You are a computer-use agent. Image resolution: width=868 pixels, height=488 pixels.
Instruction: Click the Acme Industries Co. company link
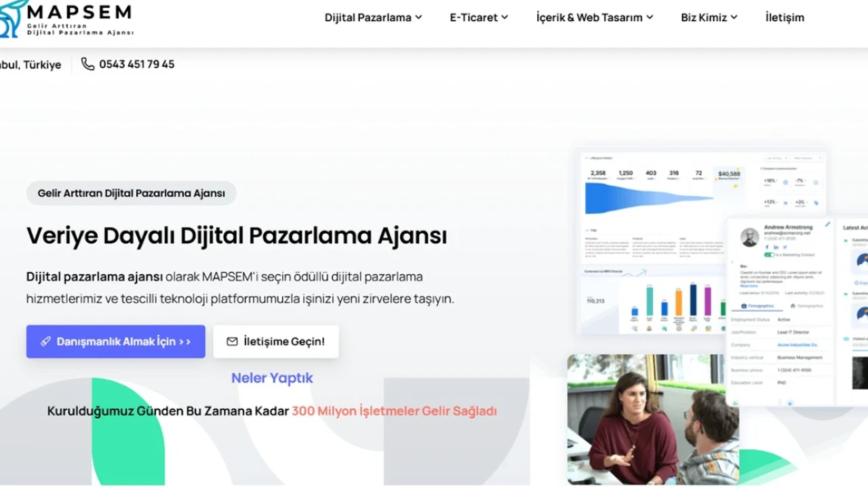coord(797,345)
